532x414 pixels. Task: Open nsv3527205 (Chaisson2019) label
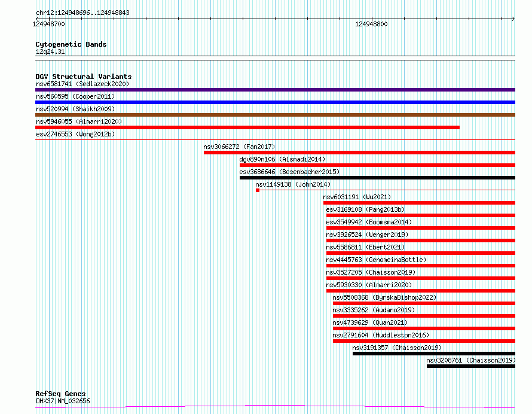point(371,272)
